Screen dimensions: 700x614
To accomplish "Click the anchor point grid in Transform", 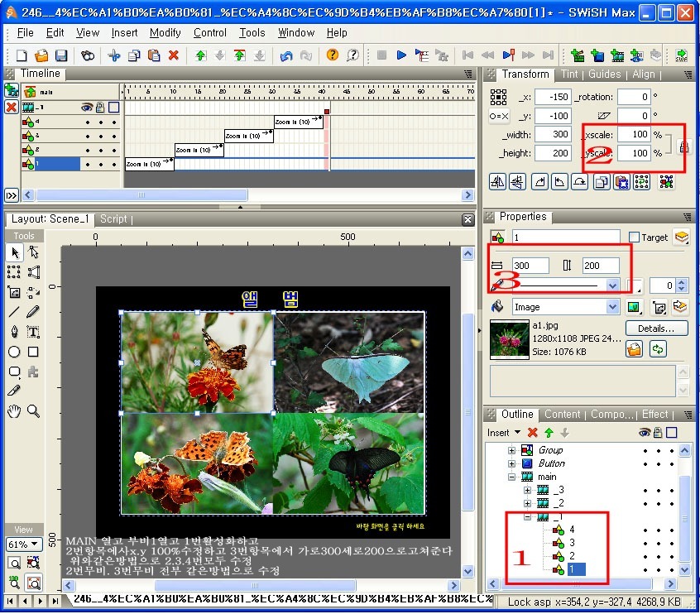I will pos(498,97).
